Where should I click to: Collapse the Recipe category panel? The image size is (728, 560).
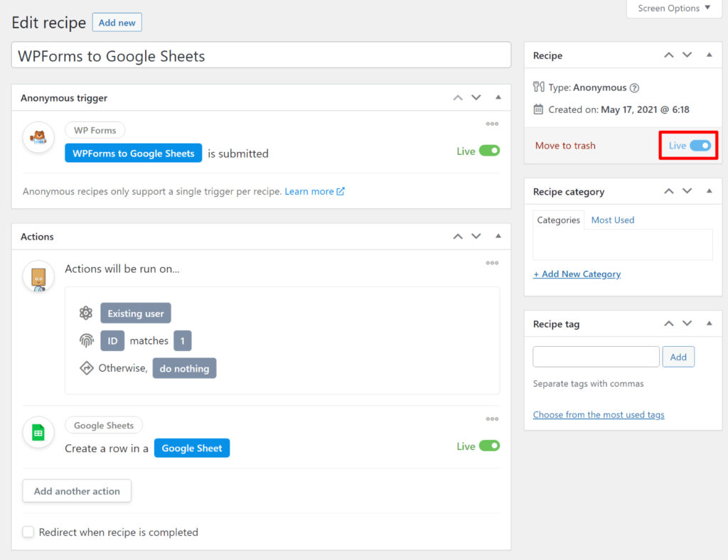point(709,190)
